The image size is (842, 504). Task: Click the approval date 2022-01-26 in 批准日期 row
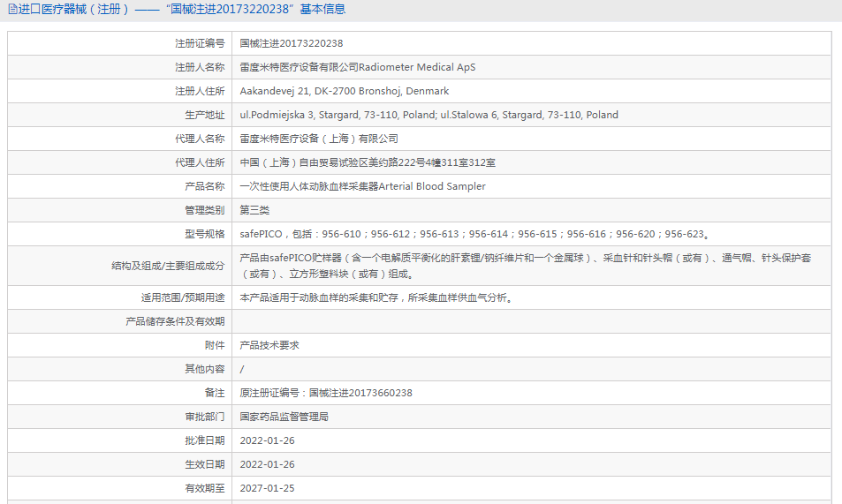(x=267, y=440)
